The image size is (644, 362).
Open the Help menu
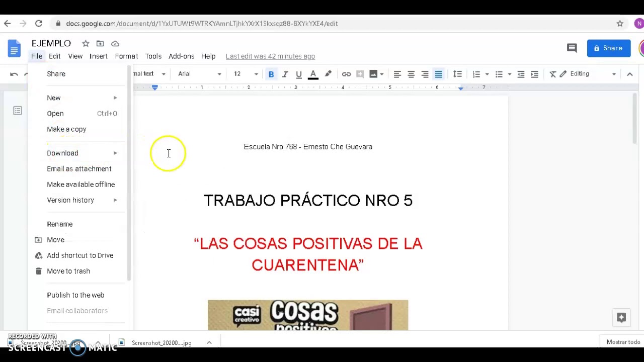[208, 56]
